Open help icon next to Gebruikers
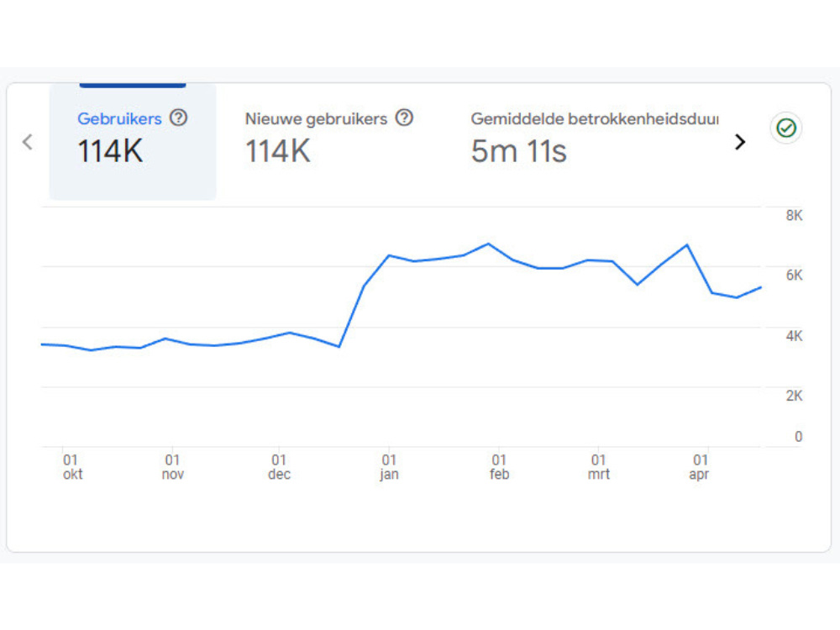The height and width of the screenshot is (630, 840). 178,118
